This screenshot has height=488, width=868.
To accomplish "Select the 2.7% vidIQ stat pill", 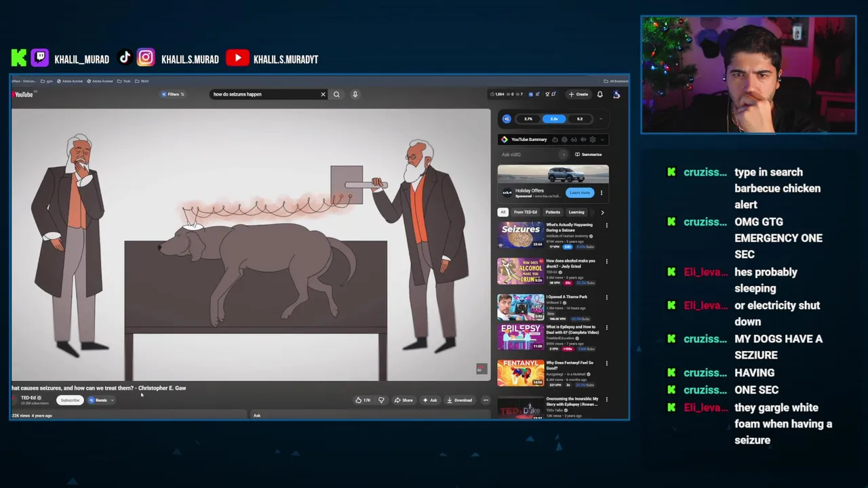I will point(528,119).
